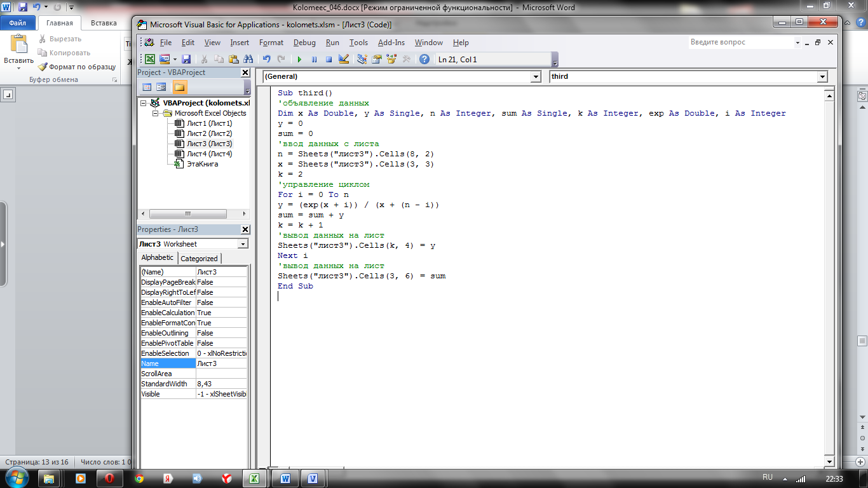Run the macro with the green play icon

point(299,59)
